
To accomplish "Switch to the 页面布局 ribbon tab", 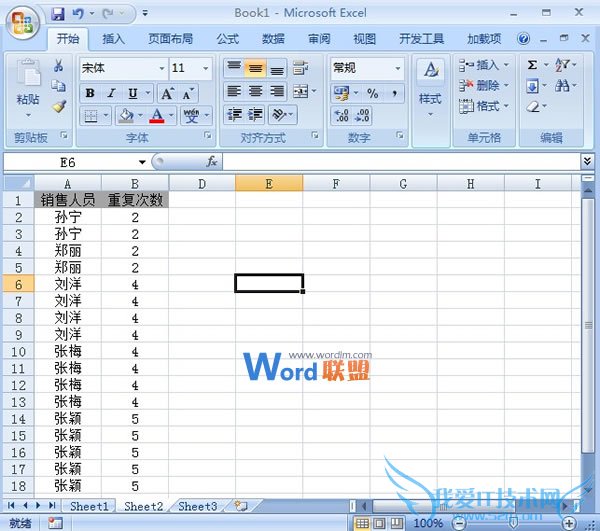I will 170,39.
